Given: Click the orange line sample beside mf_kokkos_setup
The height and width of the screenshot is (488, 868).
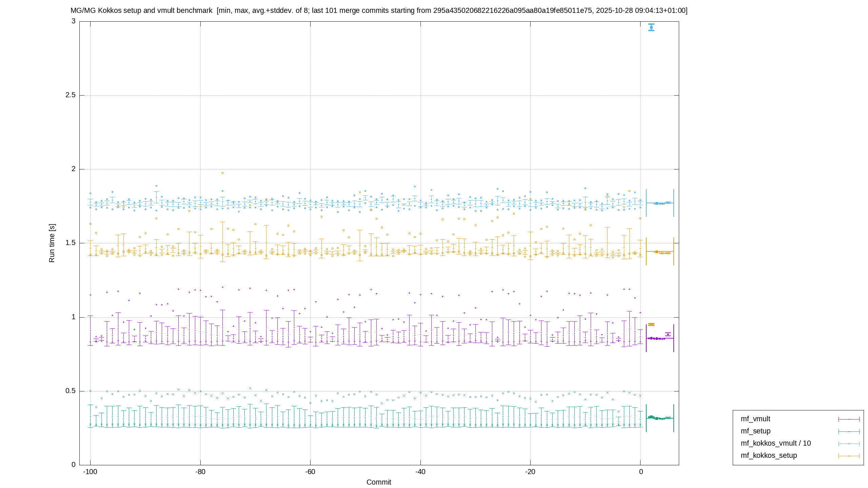Looking at the screenshot, I should [x=849, y=456].
